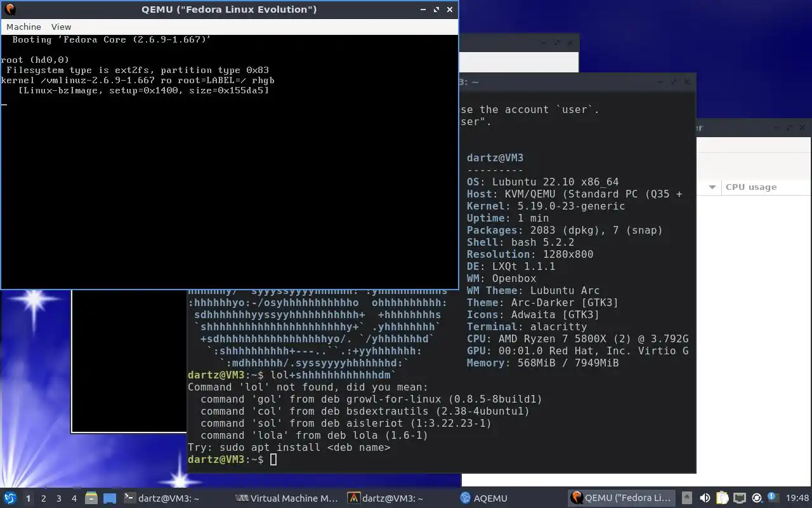Click the 'sudo apt install <deb name>' line

(x=289, y=447)
